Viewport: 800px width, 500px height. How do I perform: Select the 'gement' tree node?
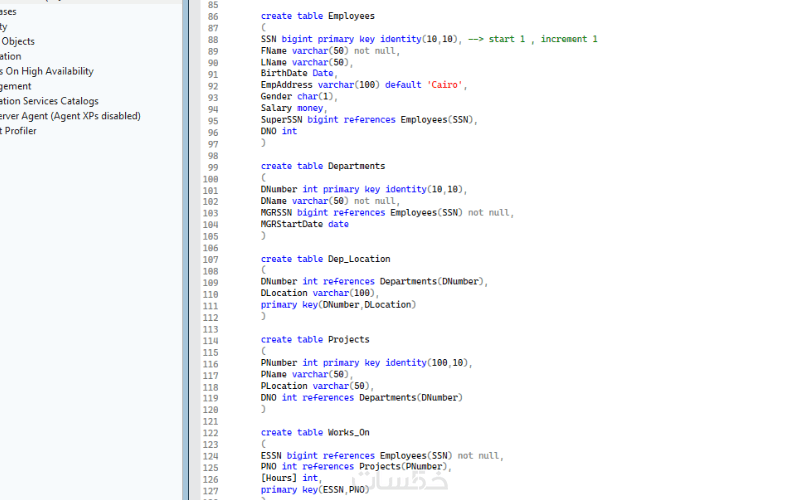point(15,86)
